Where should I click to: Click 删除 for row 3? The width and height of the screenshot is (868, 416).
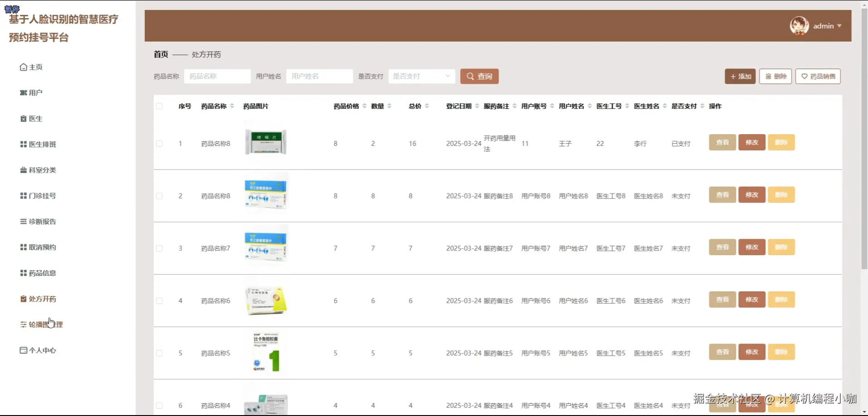click(781, 247)
